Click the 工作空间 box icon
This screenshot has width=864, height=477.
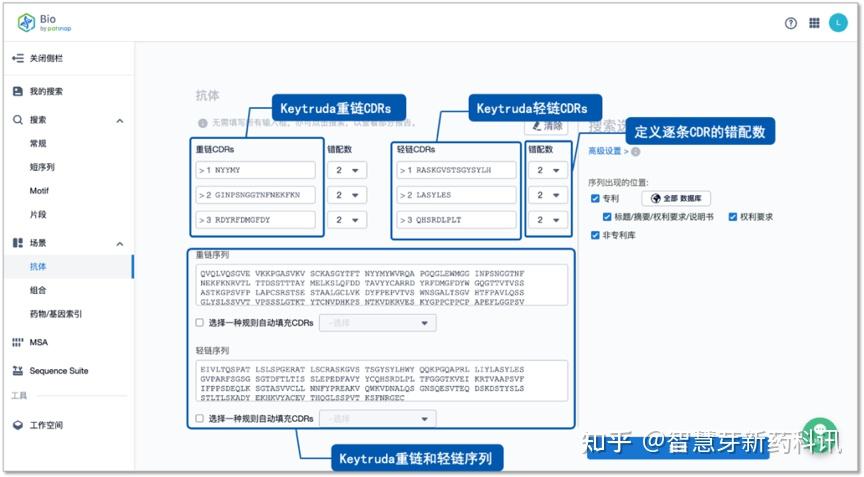click(18, 425)
